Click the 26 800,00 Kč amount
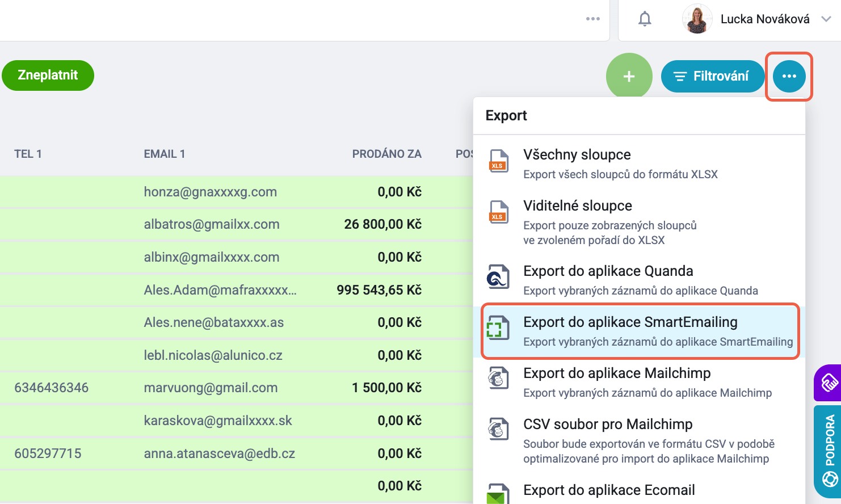The image size is (841, 504). coord(383,224)
